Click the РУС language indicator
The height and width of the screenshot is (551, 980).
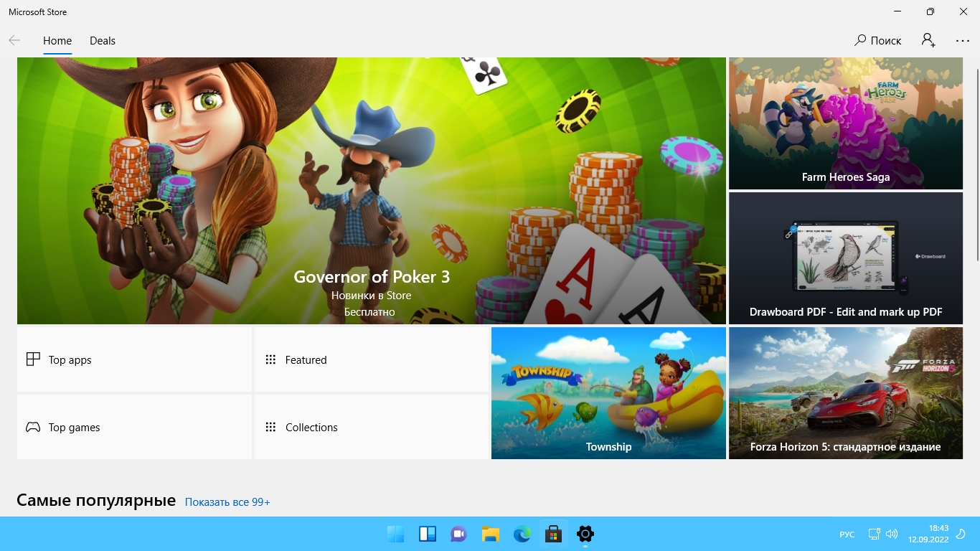pos(847,534)
